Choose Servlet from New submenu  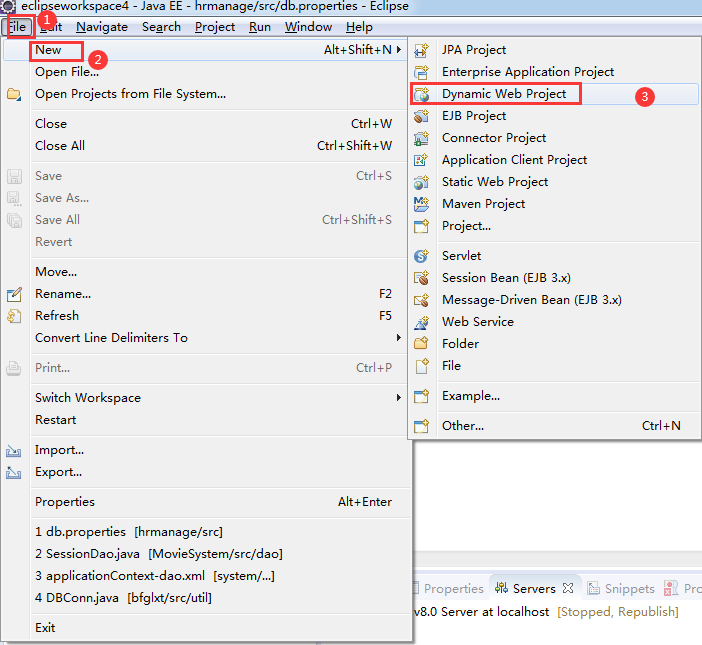pos(554,256)
